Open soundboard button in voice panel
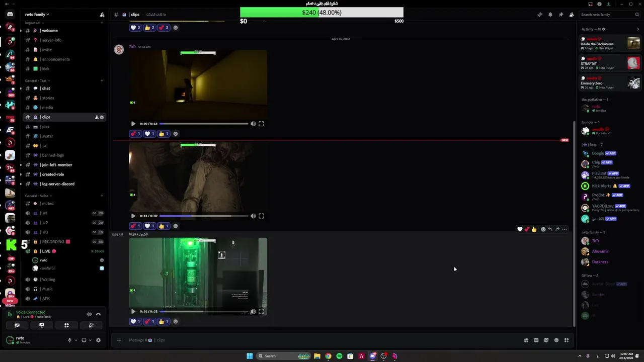The image size is (644, 362). [x=91, y=325]
